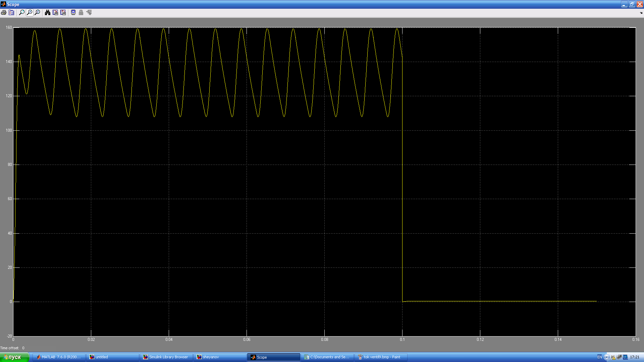Toggle the Zoom X-axis tool

pos(30,12)
